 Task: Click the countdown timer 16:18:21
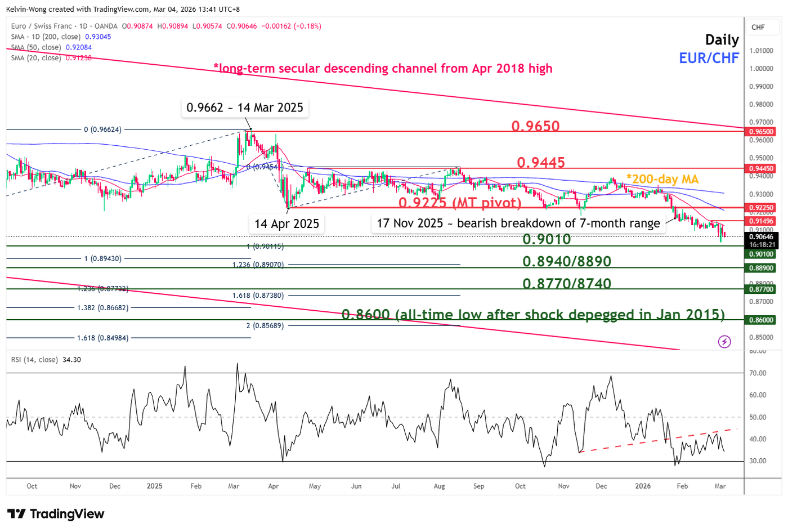coord(763,244)
